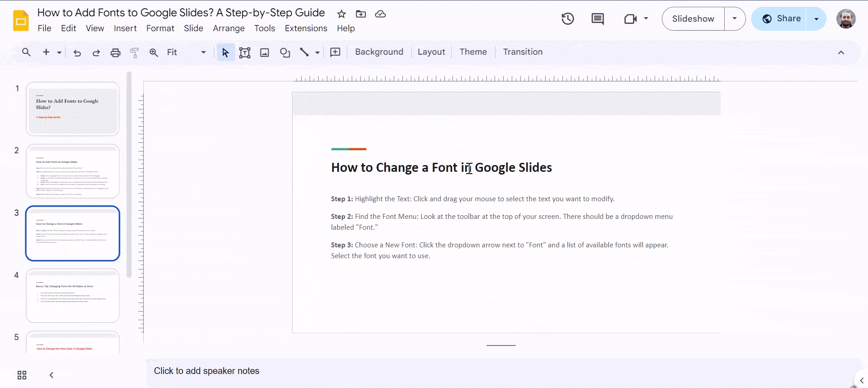Insert an image using toolbar icon
Viewport: 868px width, 388px height.
coord(264,52)
